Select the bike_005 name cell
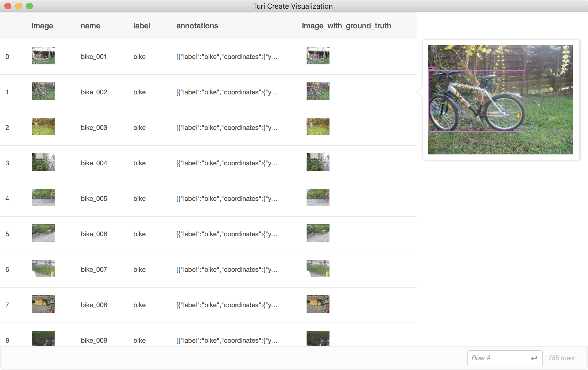Image resolution: width=588 pixels, height=370 pixels. click(94, 199)
